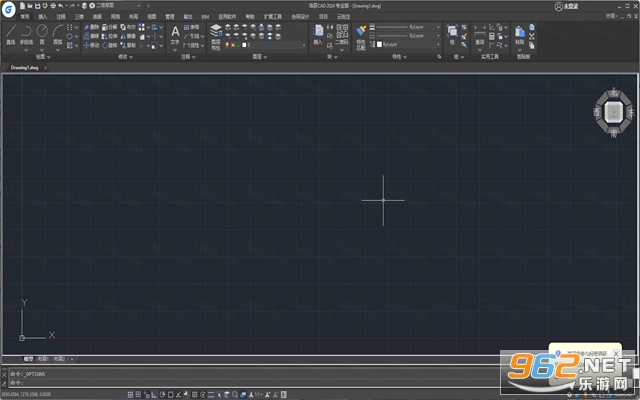Screen dimensions: 640x400
Task: Close the Drawing1.dwg document tab
Action: tap(45, 68)
